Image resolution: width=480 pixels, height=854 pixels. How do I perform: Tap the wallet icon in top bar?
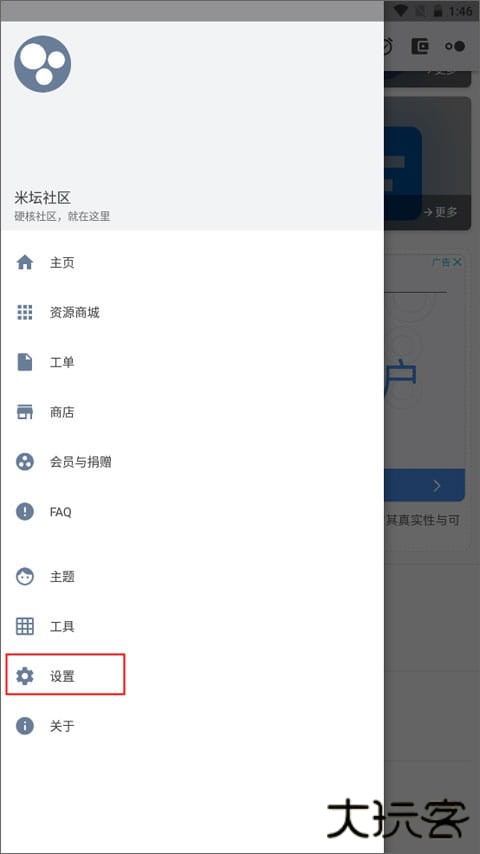[x=420, y=46]
